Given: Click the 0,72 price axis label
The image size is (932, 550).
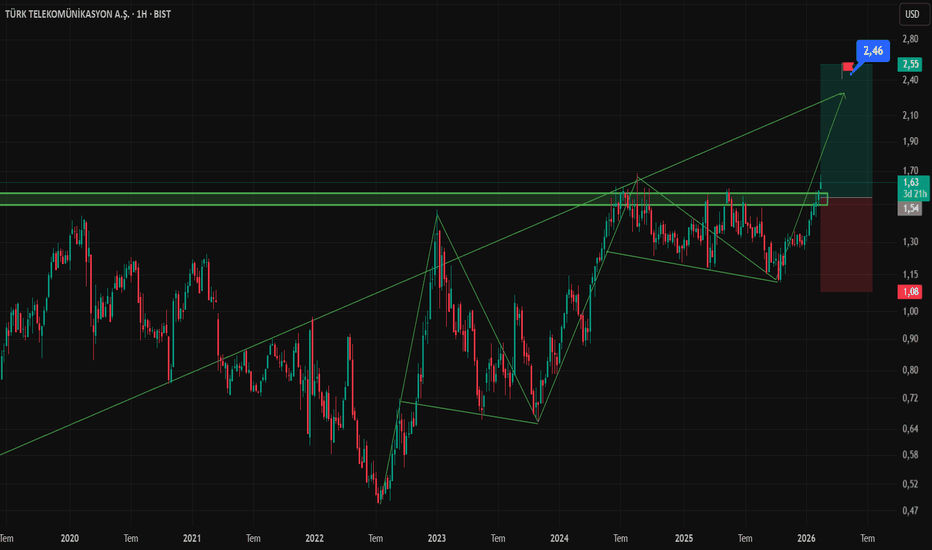Looking at the screenshot, I should 910,398.
